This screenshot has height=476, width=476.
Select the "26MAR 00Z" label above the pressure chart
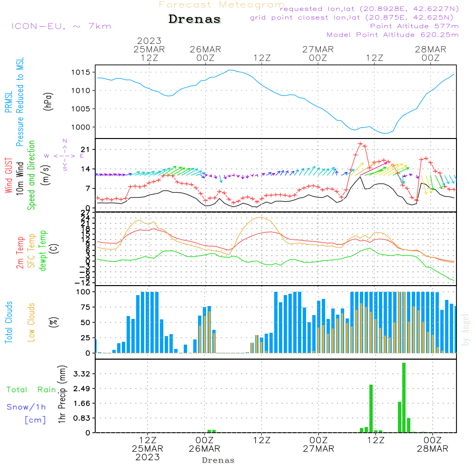click(206, 53)
